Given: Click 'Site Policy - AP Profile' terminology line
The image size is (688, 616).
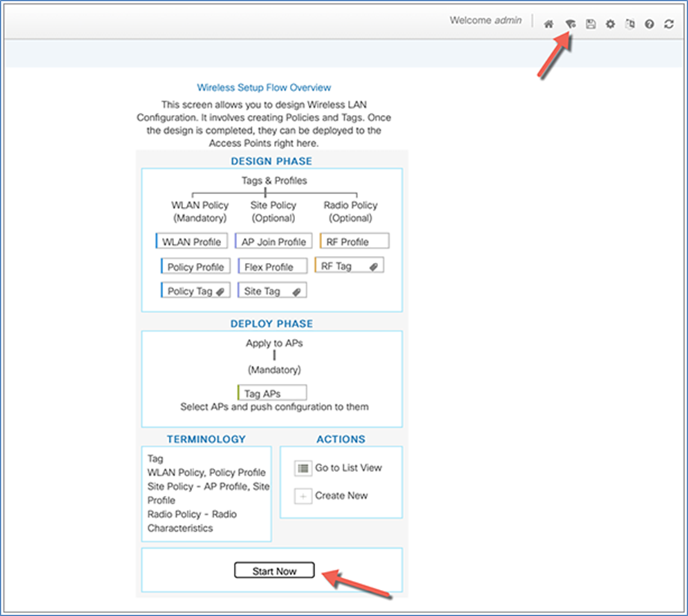Looking at the screenshot, I should [208, 494].
